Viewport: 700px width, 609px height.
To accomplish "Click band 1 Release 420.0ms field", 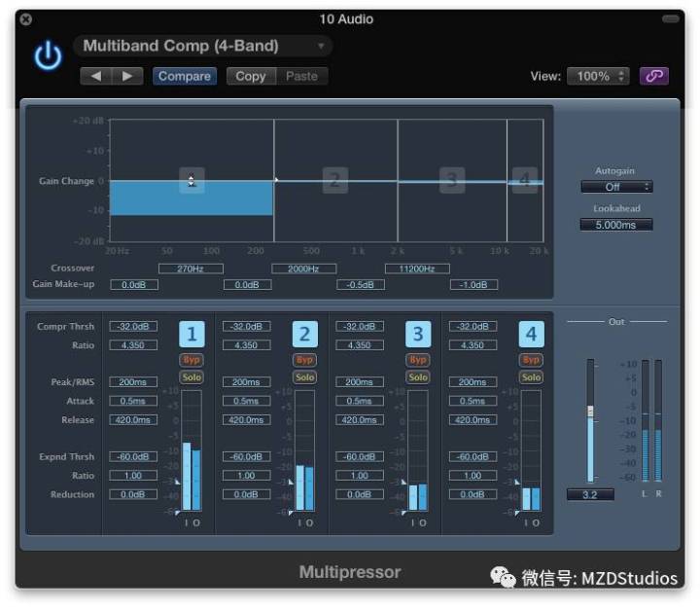I will click(x=133, y=420).
